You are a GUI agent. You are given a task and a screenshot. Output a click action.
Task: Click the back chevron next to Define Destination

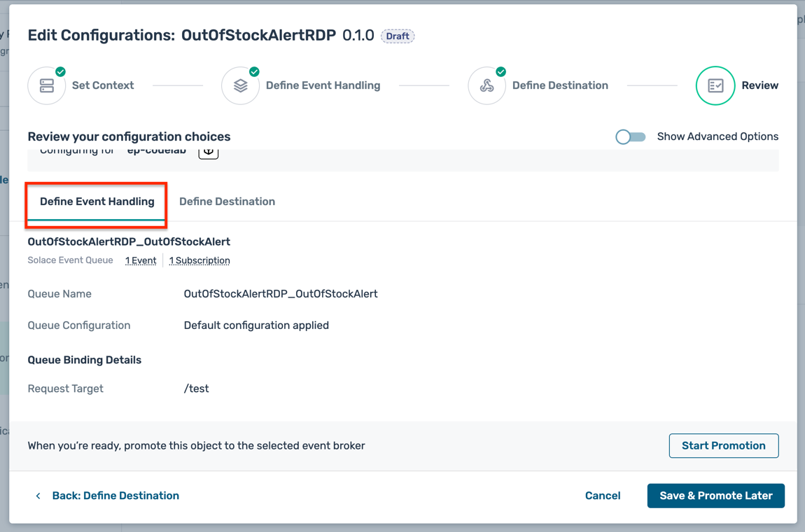pos(38,495)
